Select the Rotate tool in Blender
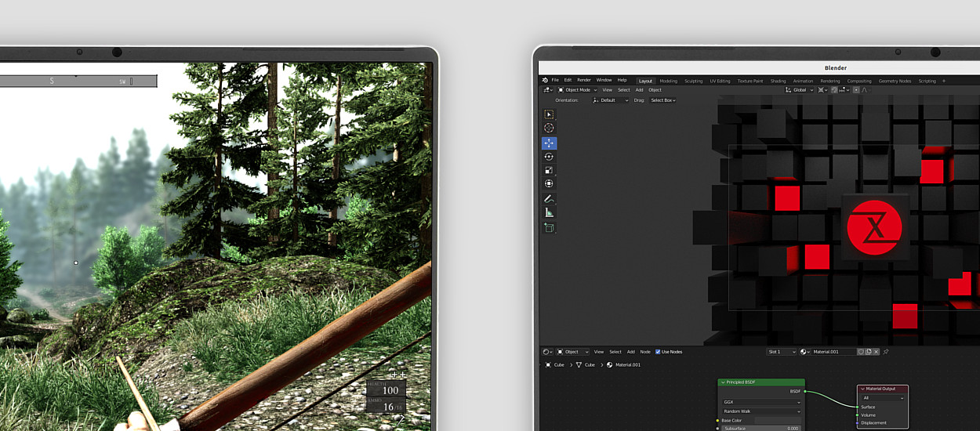Viewport: 980px width, 431px height. (x=549, y=157)
